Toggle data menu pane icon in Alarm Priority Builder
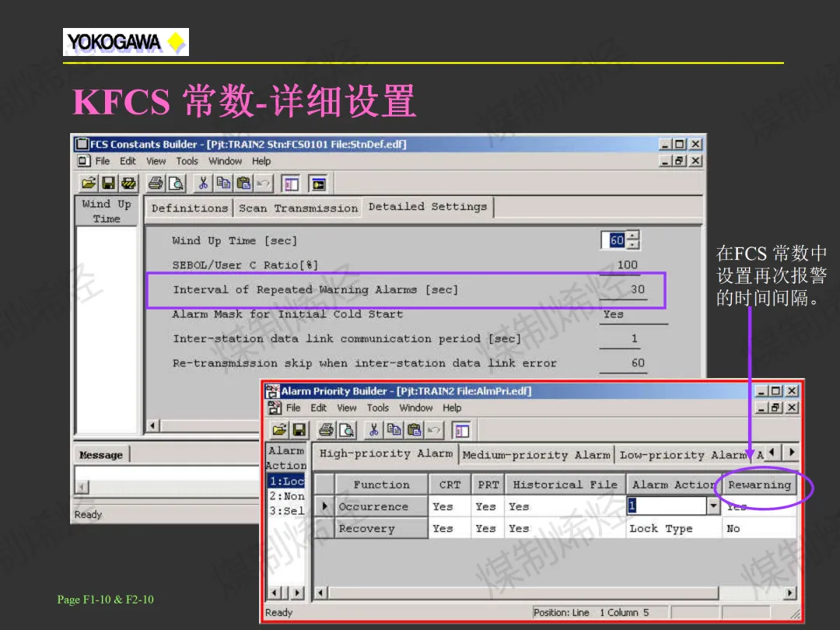Viewport: 840px width, 630px height. [462, 430]
